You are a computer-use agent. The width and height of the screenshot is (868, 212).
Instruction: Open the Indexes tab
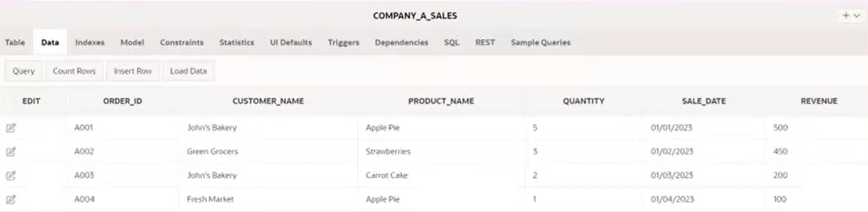click(x=90, y=42)
